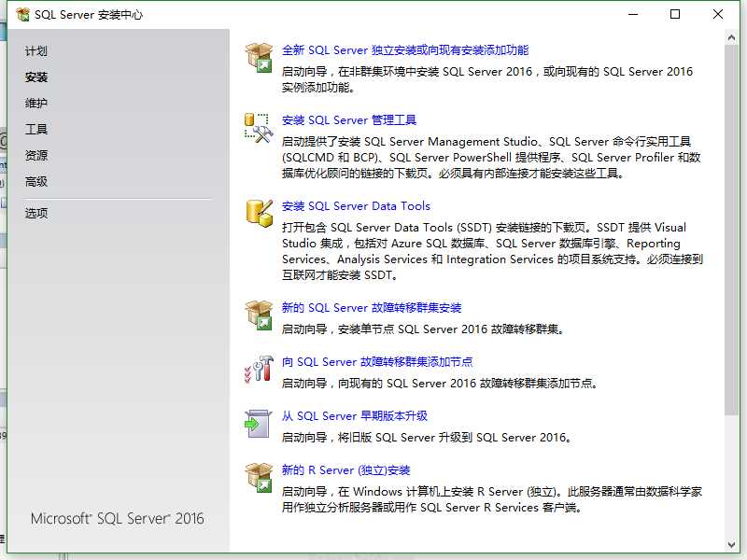Click the add node to cluster icon
This screenshot has height=560, width=747.
[x=259, y=369]
